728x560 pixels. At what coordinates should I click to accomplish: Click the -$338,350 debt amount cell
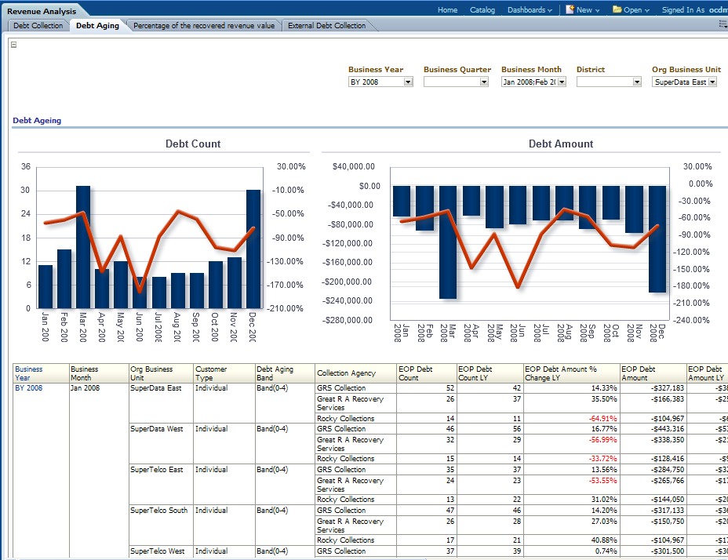[x=668, y=440]
